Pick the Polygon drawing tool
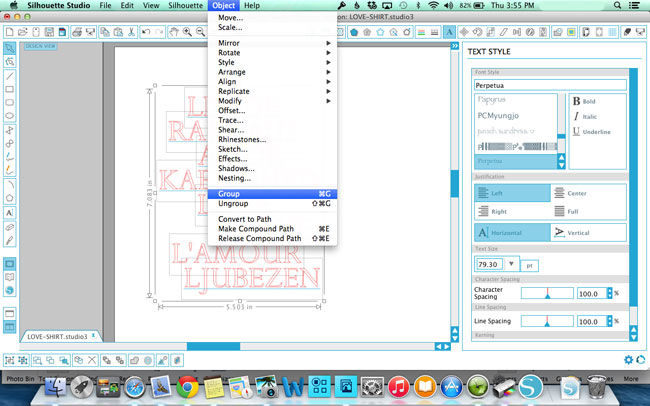Image resolution: width=650 pixels, height=406 pixels. (10, 198)
